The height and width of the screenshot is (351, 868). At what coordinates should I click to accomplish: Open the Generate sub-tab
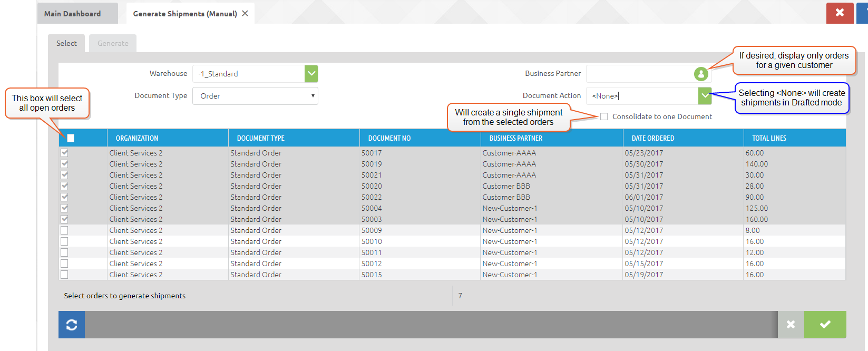(x=113, y=43)
